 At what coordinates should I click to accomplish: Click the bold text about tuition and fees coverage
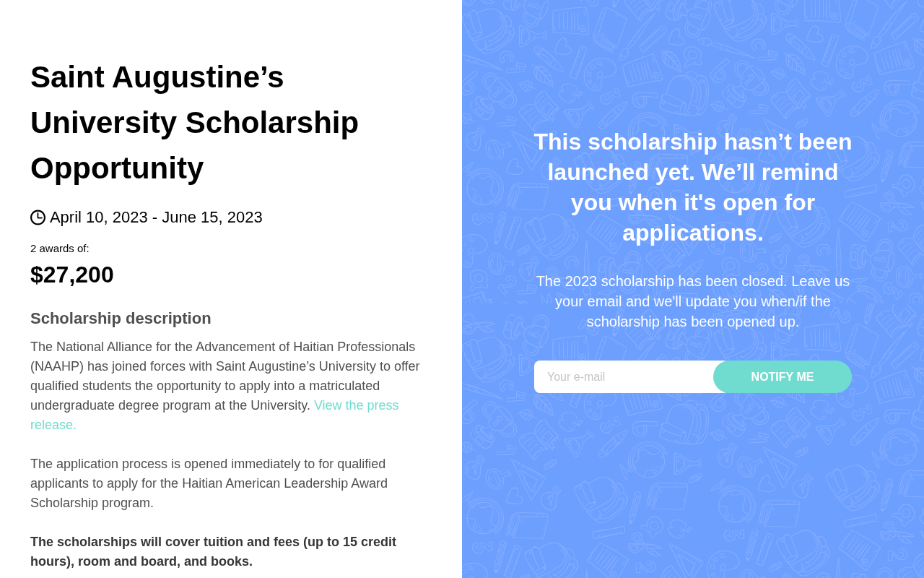click(x=213, y=551)
